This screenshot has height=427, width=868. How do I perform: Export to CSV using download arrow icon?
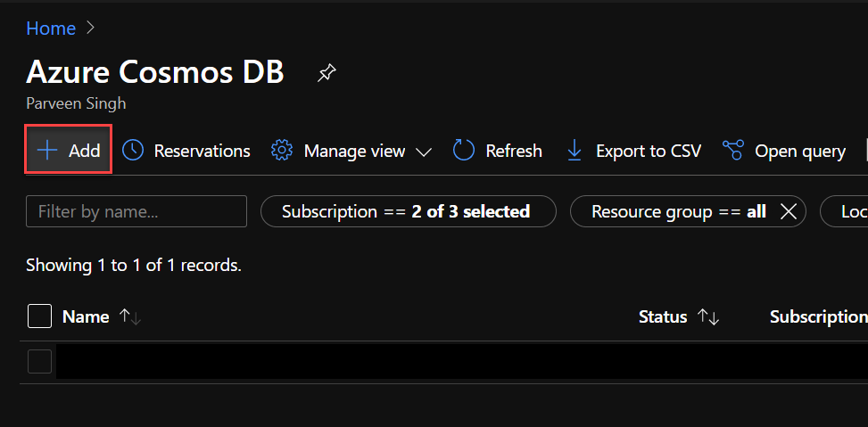click(575, 151)
